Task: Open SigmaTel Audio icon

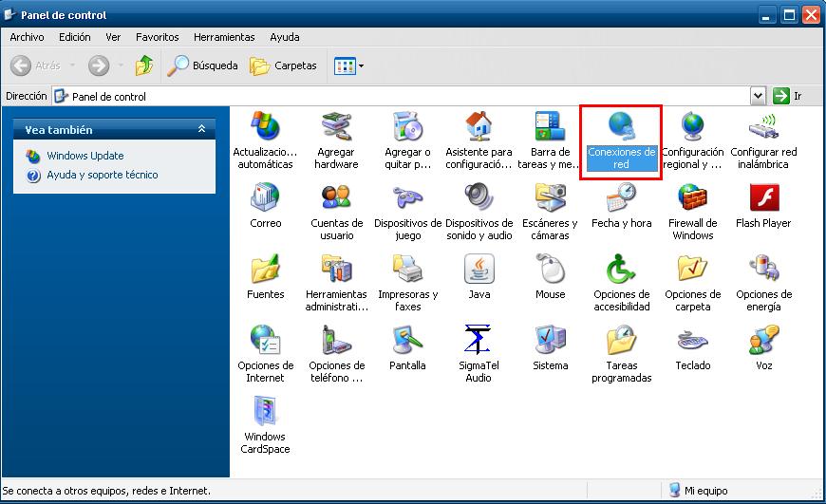Action: [x=479, y=340]
